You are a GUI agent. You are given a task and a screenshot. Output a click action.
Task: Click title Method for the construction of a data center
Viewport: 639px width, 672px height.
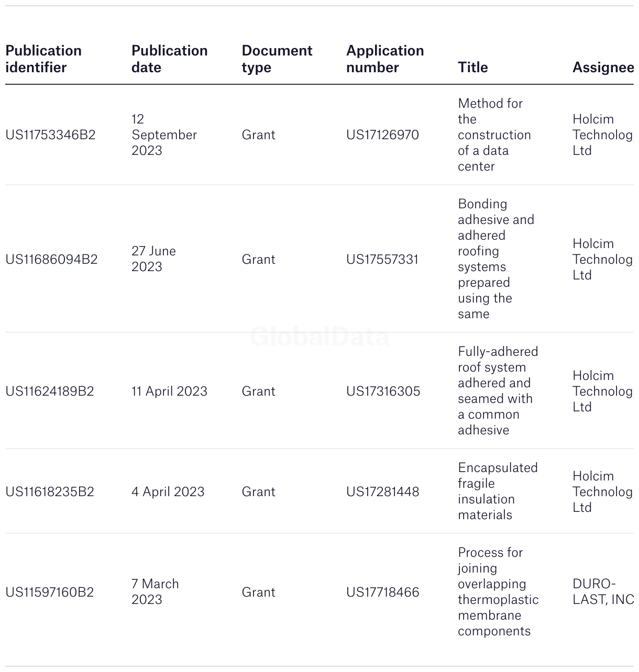(x=494, y=135)
